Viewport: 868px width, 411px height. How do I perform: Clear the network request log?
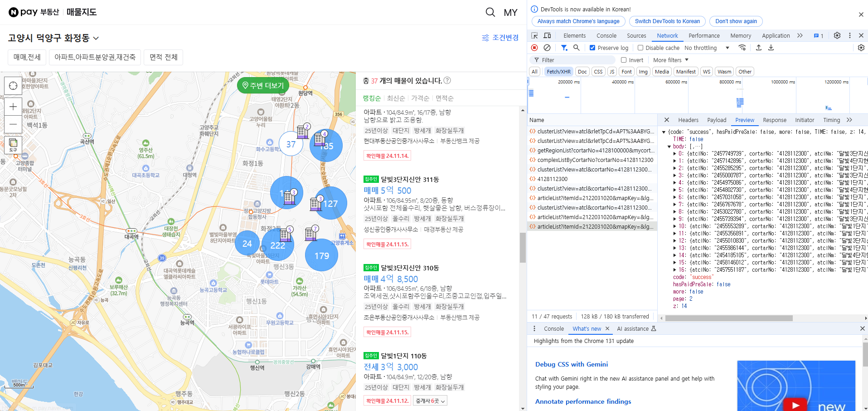548,48
